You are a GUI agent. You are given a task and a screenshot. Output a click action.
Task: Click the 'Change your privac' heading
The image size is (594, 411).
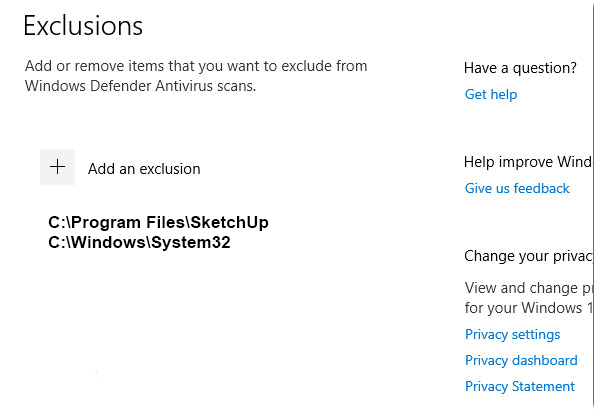click(x=528, y=256)
